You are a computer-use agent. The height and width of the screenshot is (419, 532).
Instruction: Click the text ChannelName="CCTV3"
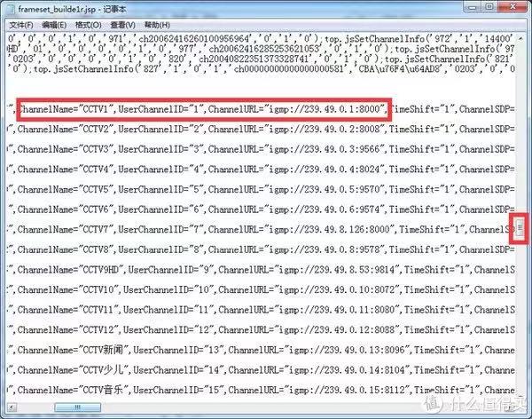(66, 149)
